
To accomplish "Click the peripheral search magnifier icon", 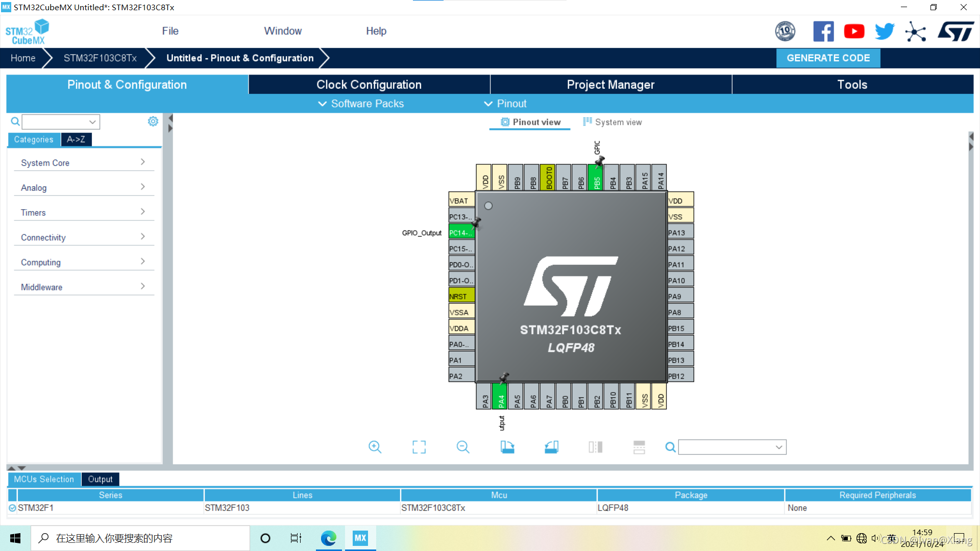I will click(15, 121).
